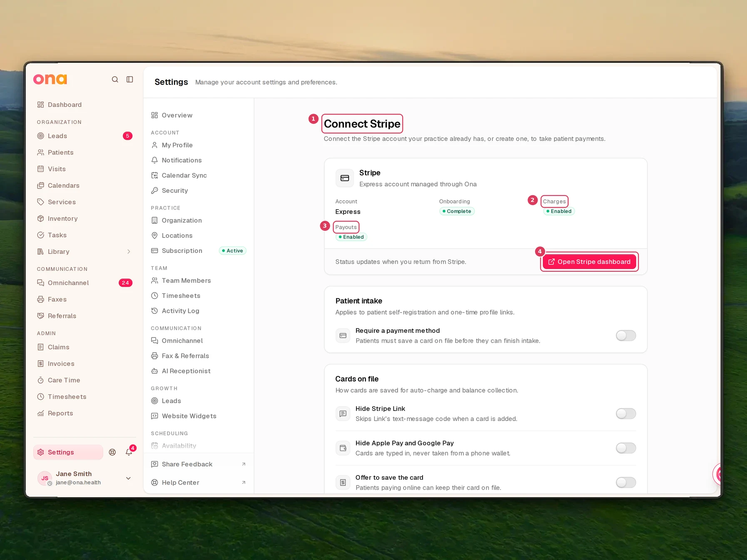Open Omnichannel with 24 badge

pos(85,283)
